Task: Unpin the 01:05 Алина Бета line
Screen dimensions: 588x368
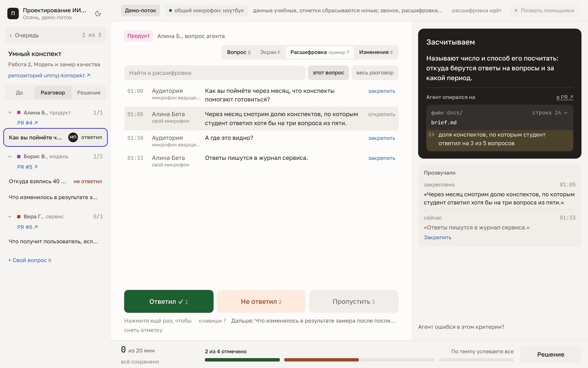Action: 381,114
